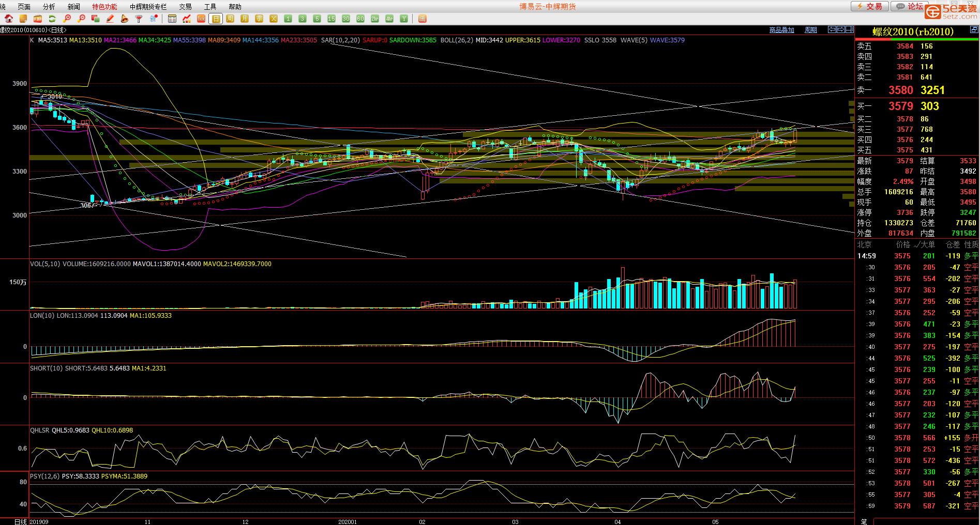Click the 周期 link above chart
This screenshot has height=525, width=980.
pos(811,30)
